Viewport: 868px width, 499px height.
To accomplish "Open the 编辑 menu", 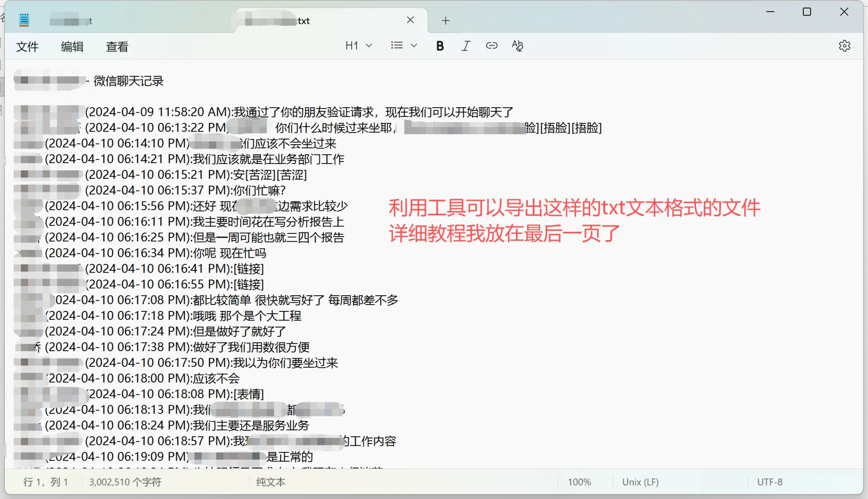I will pyautogui.click(x=72, y=46).
